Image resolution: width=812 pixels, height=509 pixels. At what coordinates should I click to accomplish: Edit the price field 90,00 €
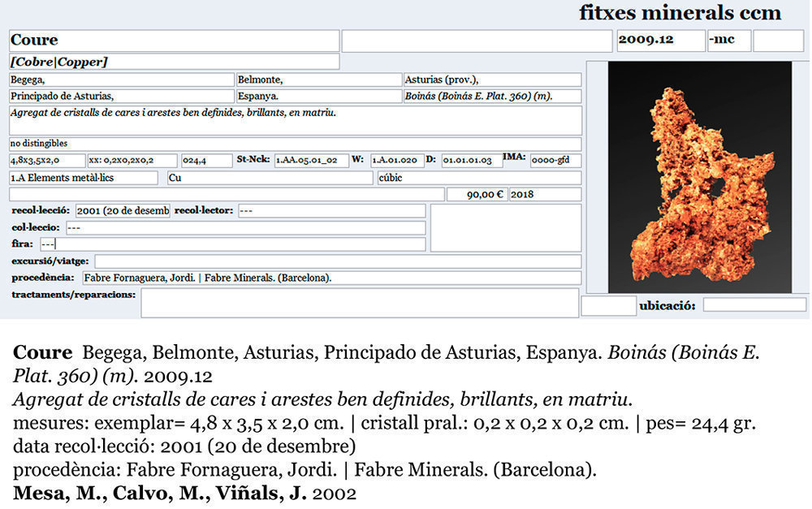click(x=477, y=194)
